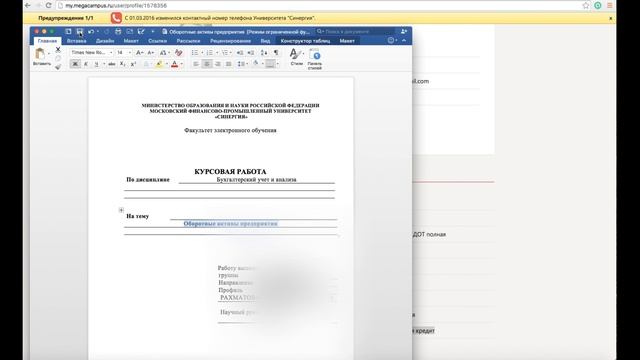The image size is (640, 360).
Task: Click the Sort A-Z icon
Action: [264, 53]
